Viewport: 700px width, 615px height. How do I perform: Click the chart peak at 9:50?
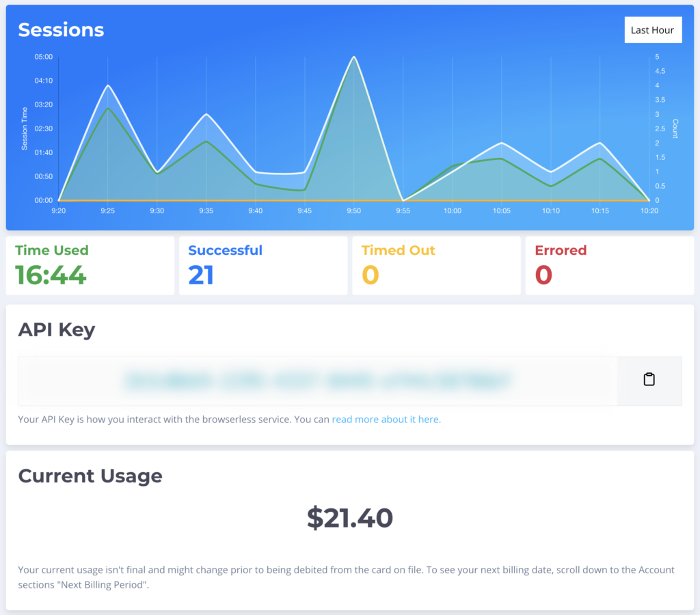point(353,58)
